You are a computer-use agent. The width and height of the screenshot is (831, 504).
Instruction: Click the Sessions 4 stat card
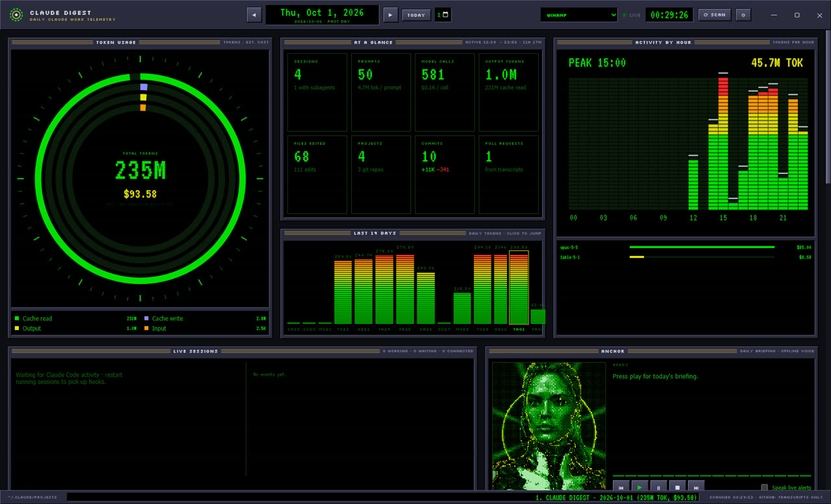click(317, 92)
